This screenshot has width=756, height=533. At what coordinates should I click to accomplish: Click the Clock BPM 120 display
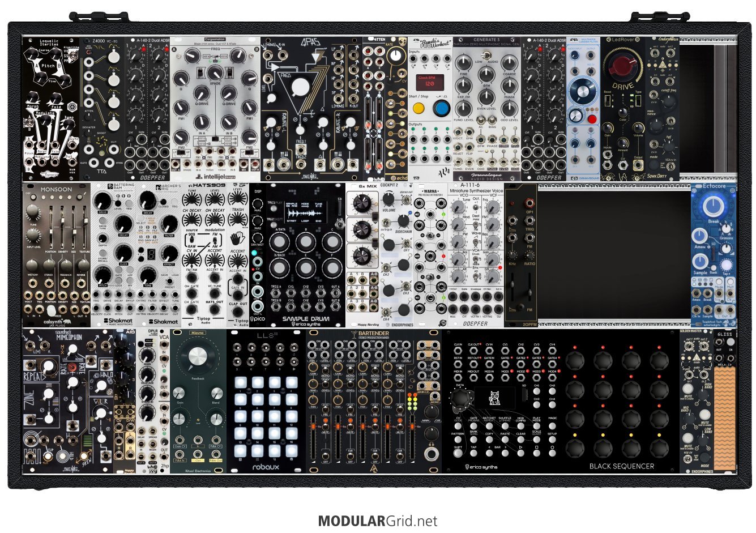point(430,82)
